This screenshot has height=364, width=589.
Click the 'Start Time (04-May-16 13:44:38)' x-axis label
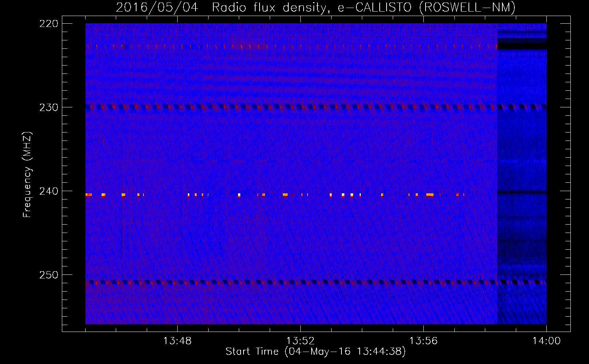(316, 352)
